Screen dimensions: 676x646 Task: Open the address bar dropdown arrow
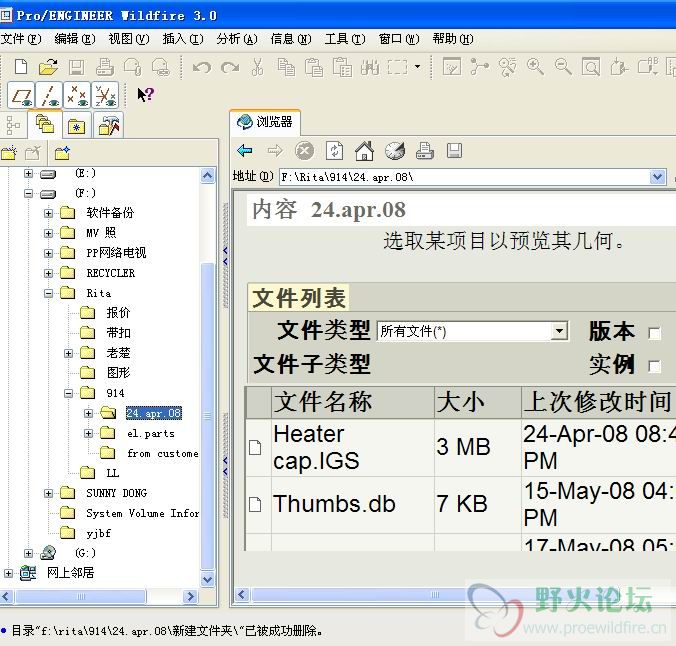click(x=657, y=177)
